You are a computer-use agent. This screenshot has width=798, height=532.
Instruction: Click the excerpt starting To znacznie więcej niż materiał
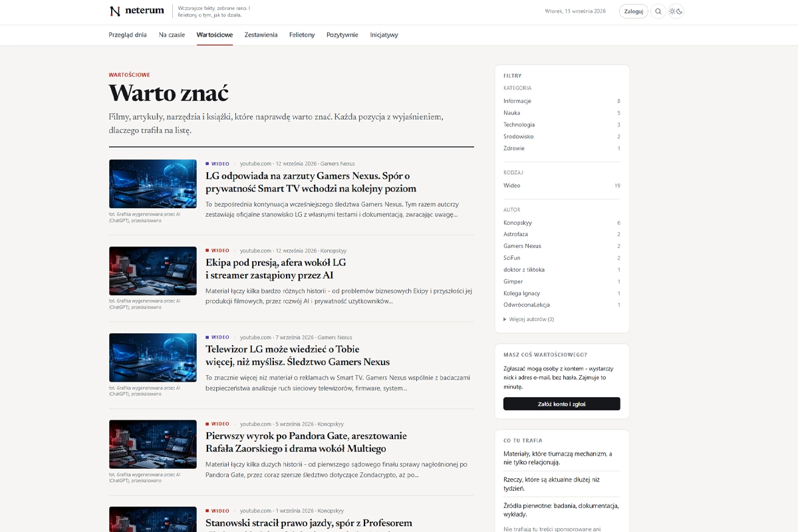click(337, 383)
